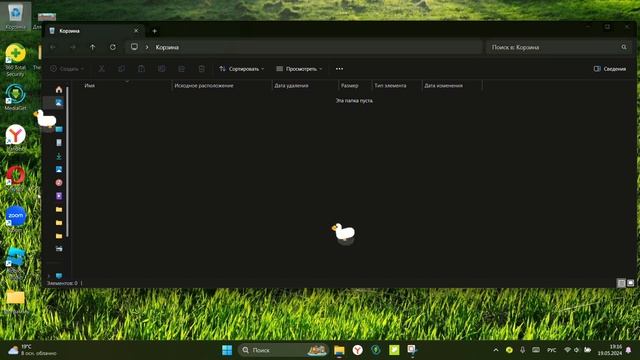Click the Copy toolbar icon
Screen dimensions: 640x360
tap(121, 69)
